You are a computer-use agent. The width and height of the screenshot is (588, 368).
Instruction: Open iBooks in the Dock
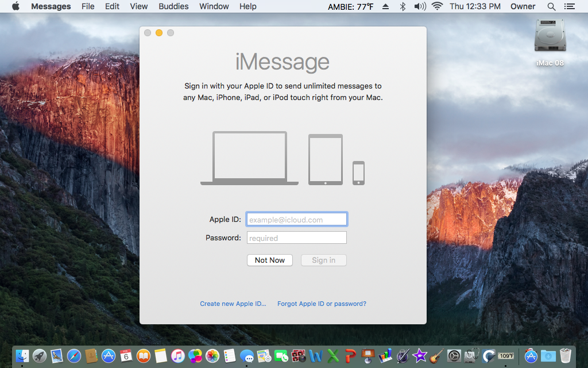(143, 355)
